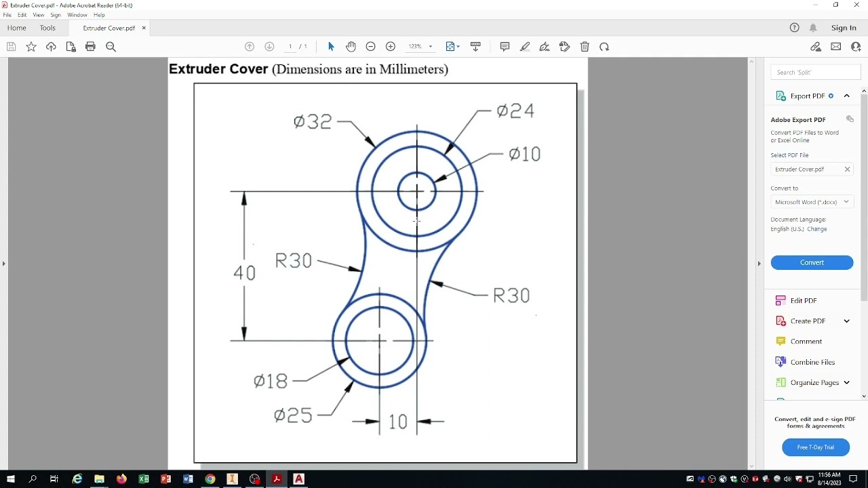
Task: Open the Comment tool
Action: [x=806, y=342]
